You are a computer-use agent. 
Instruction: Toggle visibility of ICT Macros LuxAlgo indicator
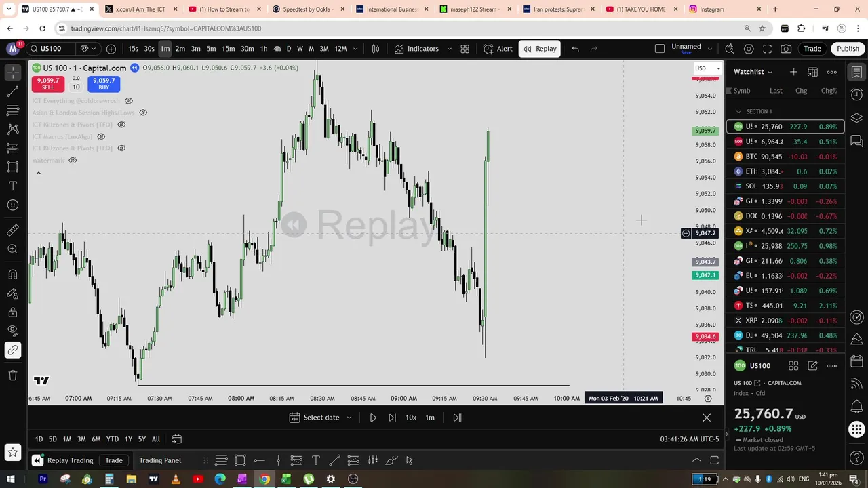point(100,136)
